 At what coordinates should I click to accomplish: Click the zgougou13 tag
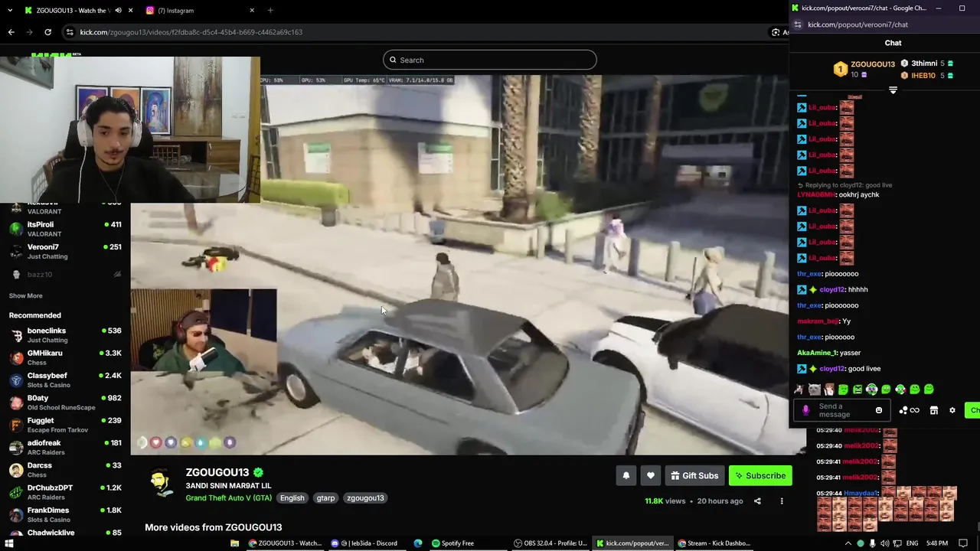pyautogui.click(x=365, y=497)
